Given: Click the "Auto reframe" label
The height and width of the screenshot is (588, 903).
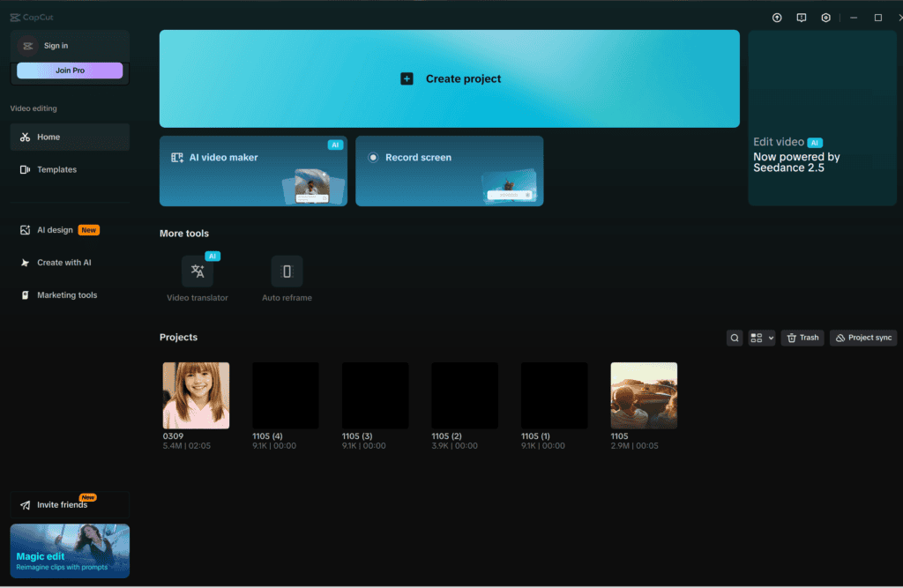Looking at the screenshot, I should [x=287, y=298].
